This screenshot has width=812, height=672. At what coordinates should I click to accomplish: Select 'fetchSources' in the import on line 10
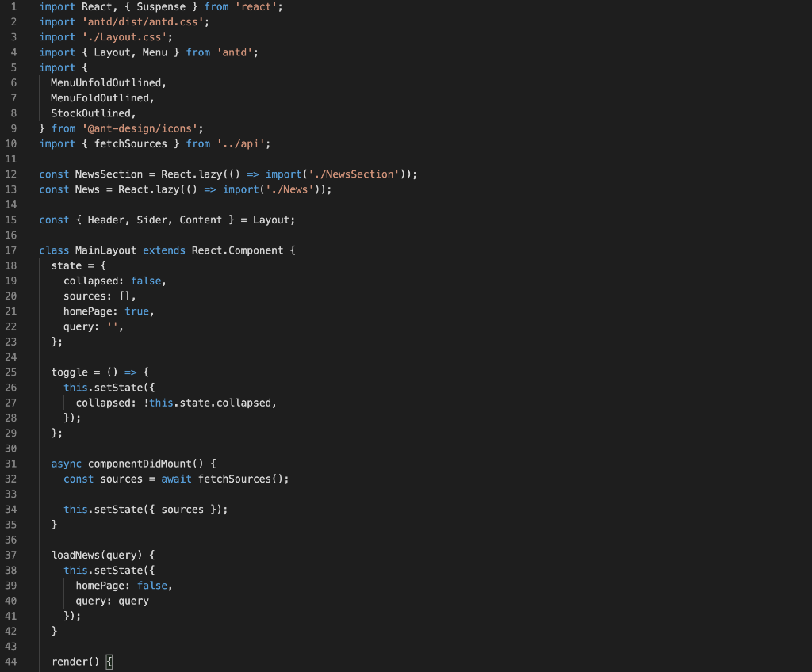pyautogui.click(x=133, y=143)
